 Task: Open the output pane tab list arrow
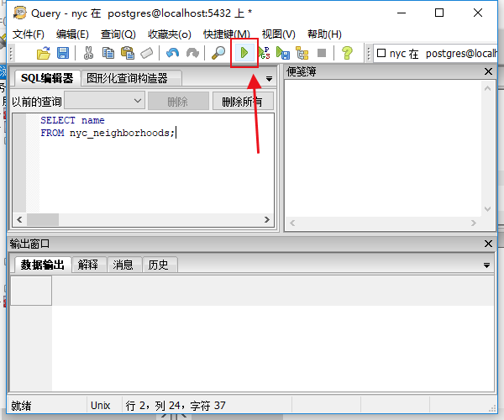click(x=486, y=265)
